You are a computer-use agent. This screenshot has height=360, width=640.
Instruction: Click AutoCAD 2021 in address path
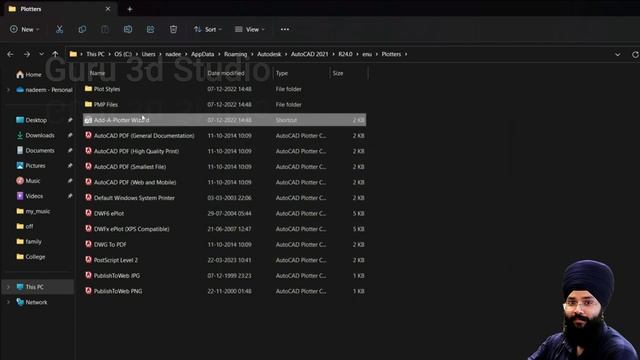click(x=309, y=54)
